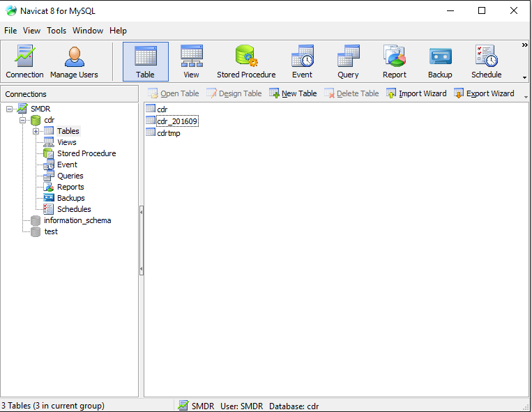Select Event node in tree

[x=67, y=165]
